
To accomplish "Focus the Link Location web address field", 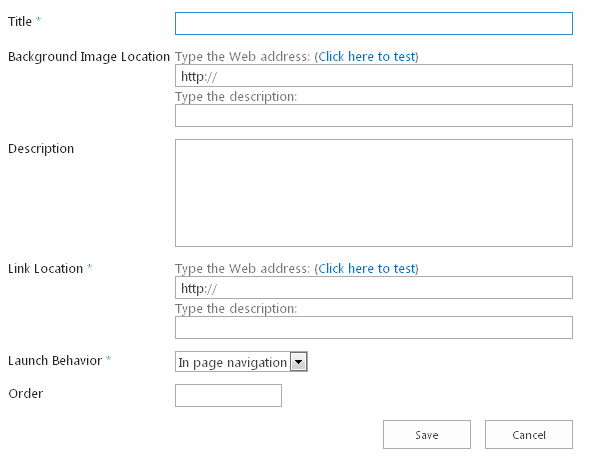I will [373, 288].
